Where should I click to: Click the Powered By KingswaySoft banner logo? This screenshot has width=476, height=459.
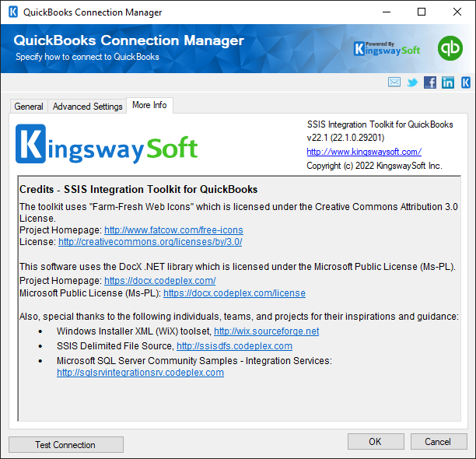click(387, 48)
